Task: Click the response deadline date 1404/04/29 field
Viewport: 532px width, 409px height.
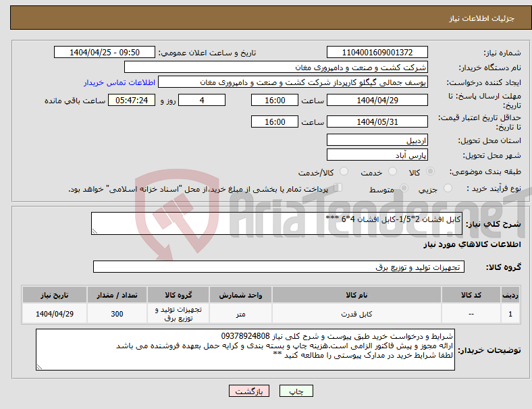Action: [x=377, y=101]
